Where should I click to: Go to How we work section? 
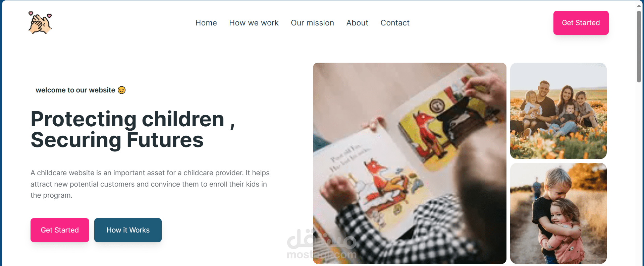[x=254, y=23]
